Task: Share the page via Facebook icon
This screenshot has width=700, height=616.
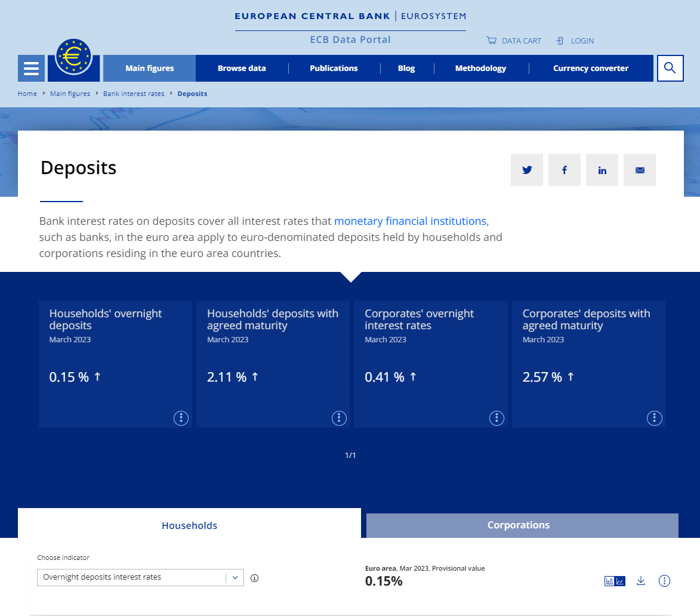Action: [564, 170]
